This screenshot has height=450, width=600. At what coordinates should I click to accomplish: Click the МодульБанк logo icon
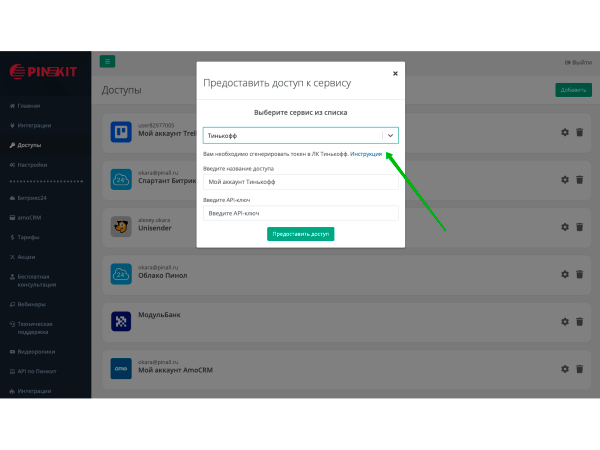coord(121,321)
